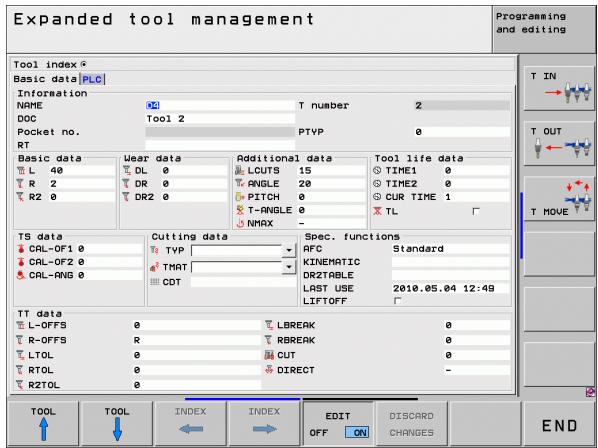The height and width of the screenshot is (448, 598).
Task: Click the vertical blue scrollbar indicator
Action: coord(521,226)
